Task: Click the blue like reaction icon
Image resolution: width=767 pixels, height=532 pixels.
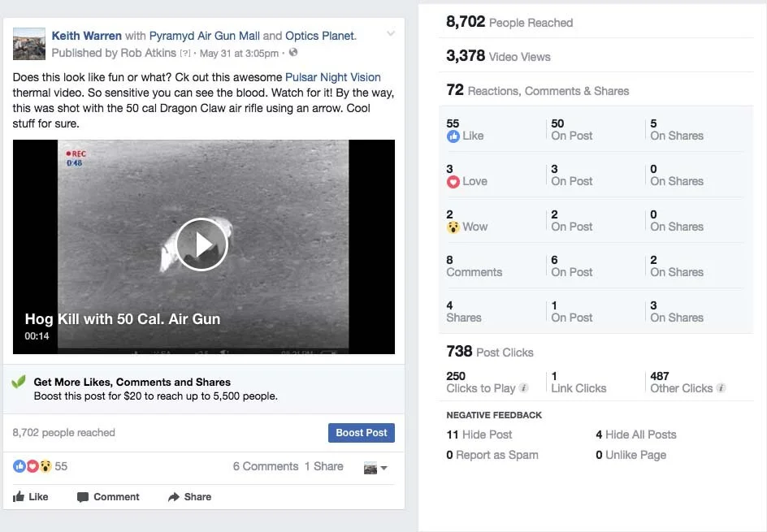Action: point(19,466)
